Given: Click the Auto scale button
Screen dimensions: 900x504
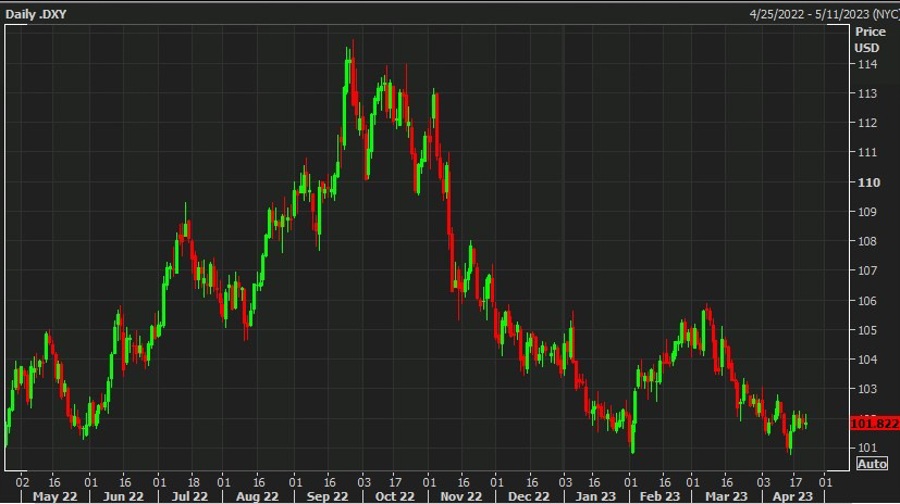Looking at the screenshot, I should [x=872, y=463].
